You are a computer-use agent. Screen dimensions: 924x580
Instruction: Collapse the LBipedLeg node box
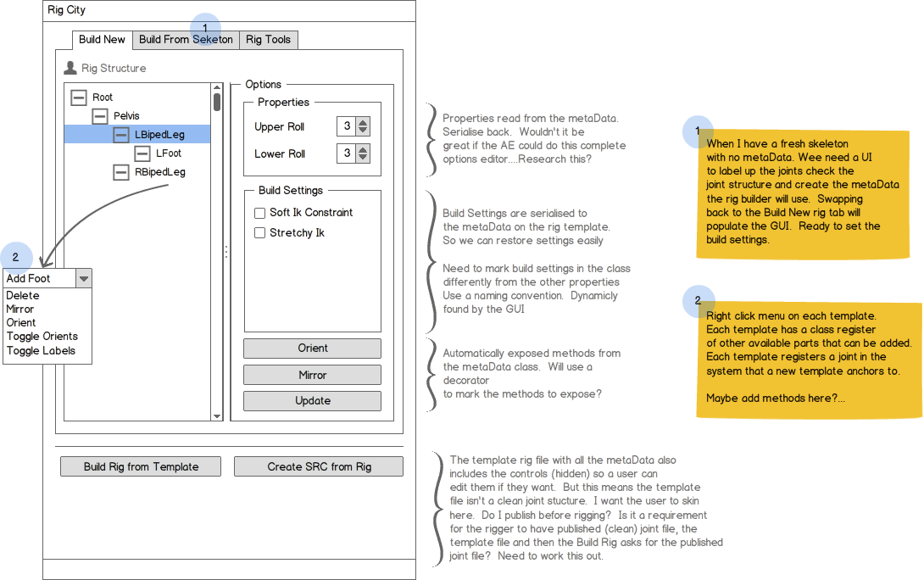pyautogui.click(x=121, y=135)
